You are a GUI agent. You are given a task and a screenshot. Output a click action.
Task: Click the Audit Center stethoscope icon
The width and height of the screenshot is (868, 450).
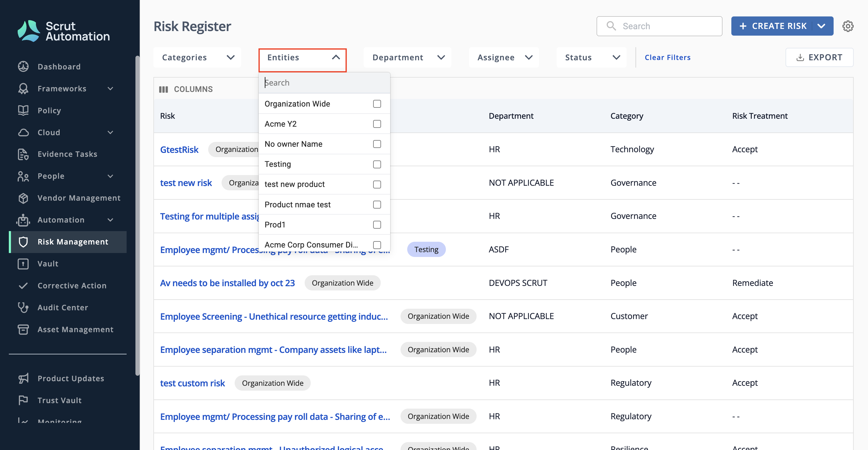(x=23, y=308)
